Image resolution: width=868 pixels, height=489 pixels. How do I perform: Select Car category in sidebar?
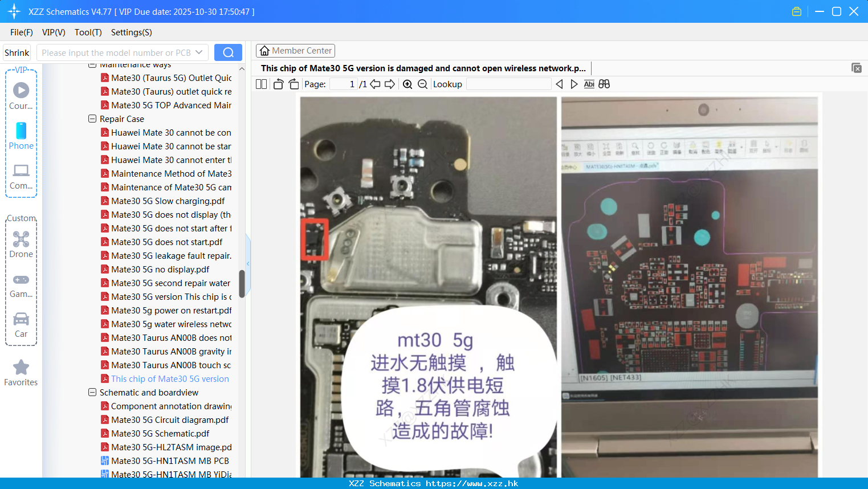21,325
